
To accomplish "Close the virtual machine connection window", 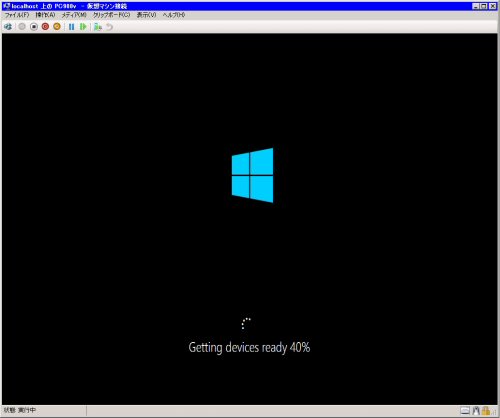I will (x=493, y=6).
